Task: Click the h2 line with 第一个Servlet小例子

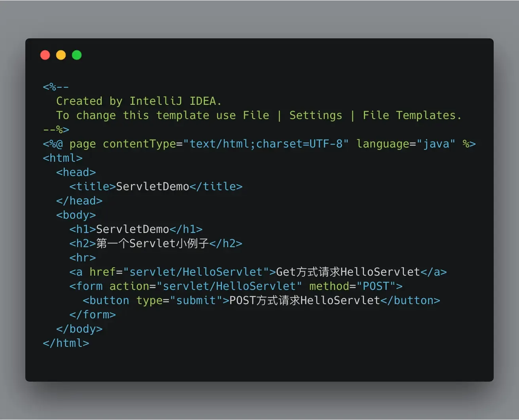Action: 156,244
